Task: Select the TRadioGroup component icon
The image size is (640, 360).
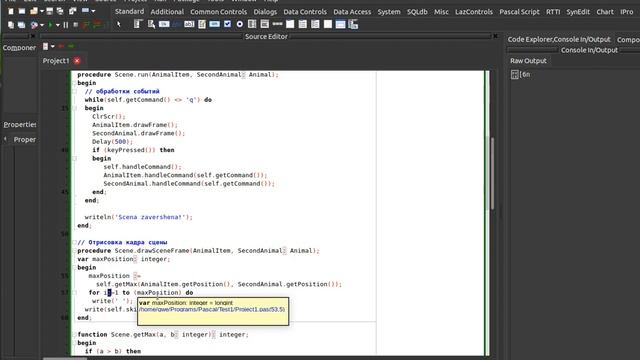Action: [302, 24]
